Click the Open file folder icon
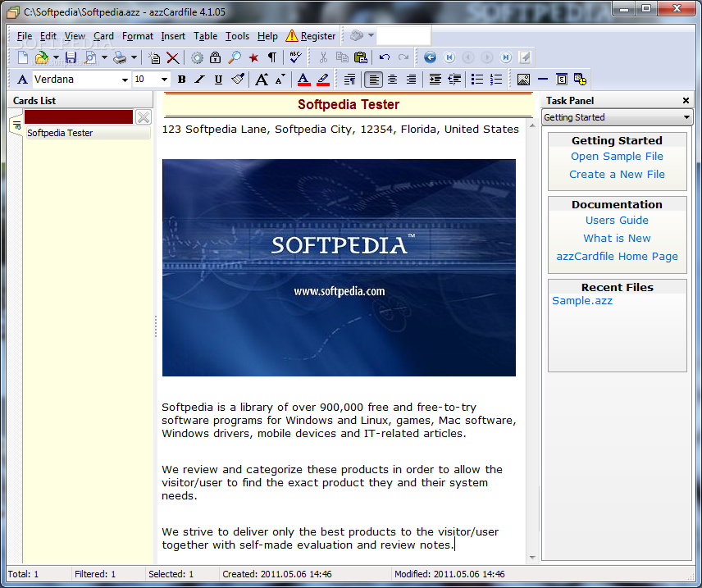 tap(41, 57)
